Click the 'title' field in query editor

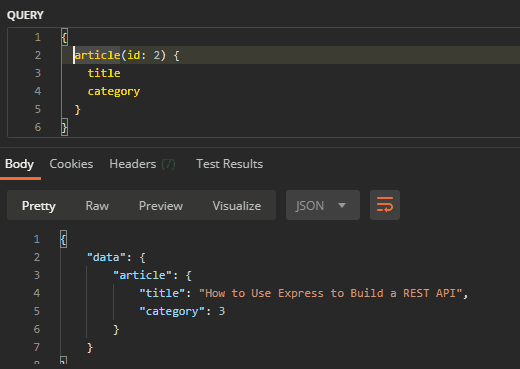(104, 73)
